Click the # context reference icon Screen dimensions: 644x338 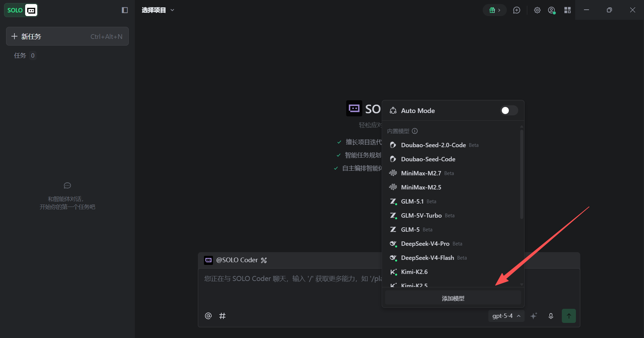click(x=222, y=316)
